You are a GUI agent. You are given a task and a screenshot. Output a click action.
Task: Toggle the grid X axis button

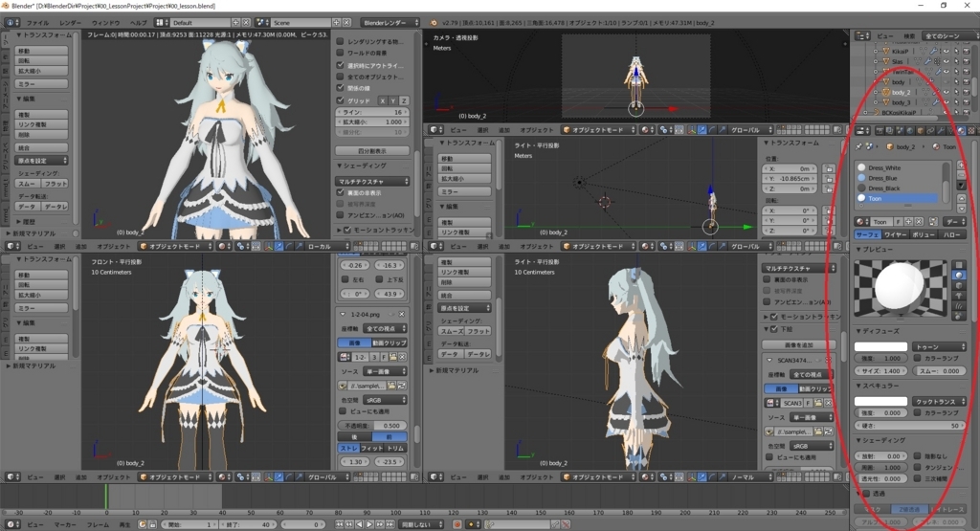[383, 100]
